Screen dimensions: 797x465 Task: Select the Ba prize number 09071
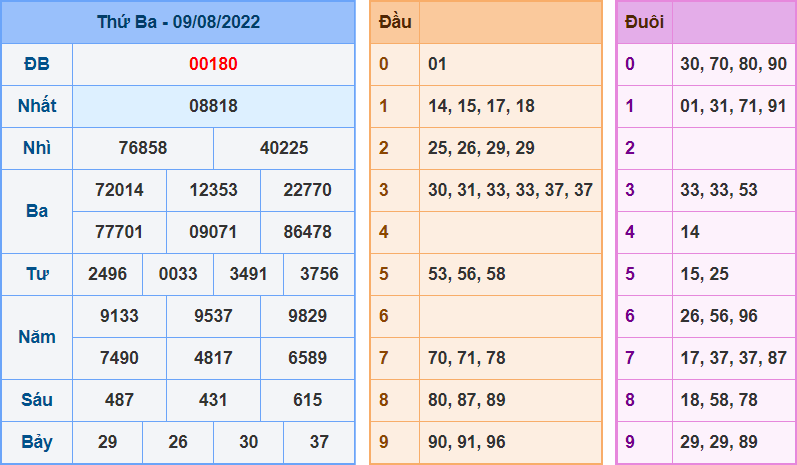click(x=213, y=232)
